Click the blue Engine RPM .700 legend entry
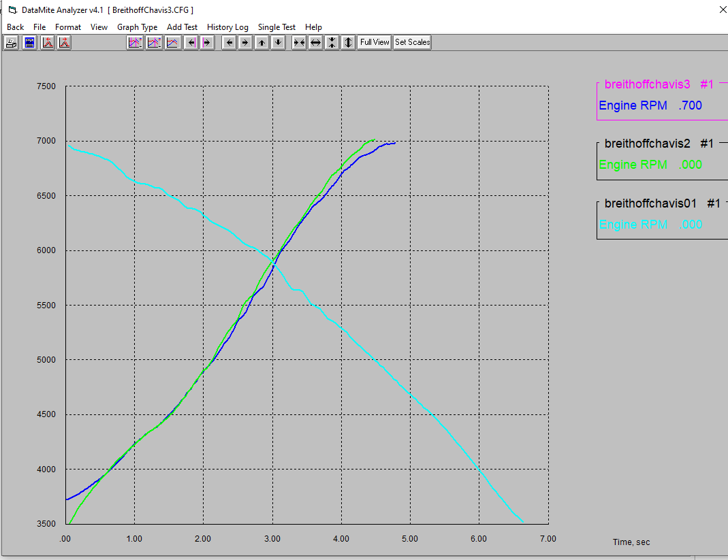This screenshot has height=560, width=728. (650, 105)
